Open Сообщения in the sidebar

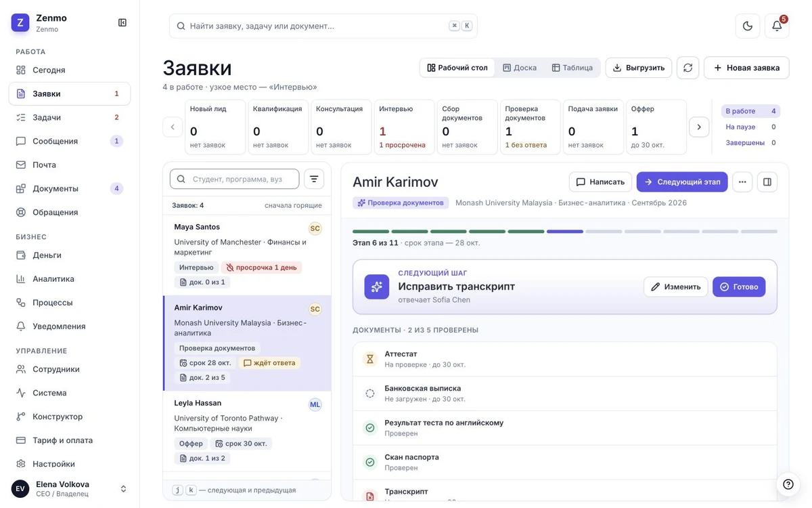click(x=69, y=141)
